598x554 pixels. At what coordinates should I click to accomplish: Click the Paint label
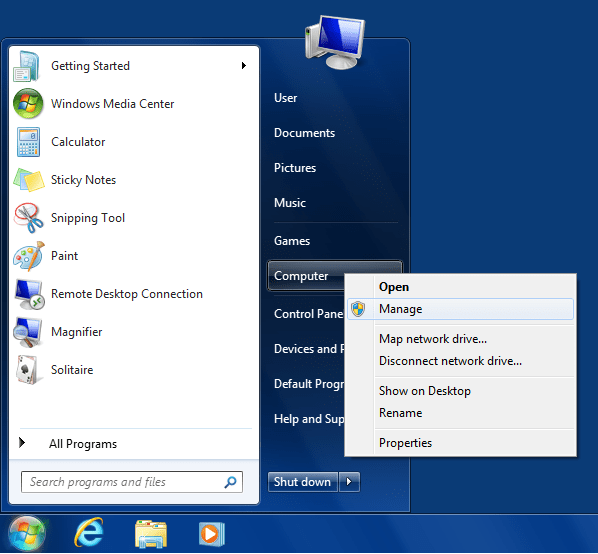click(x=64, y=256)
